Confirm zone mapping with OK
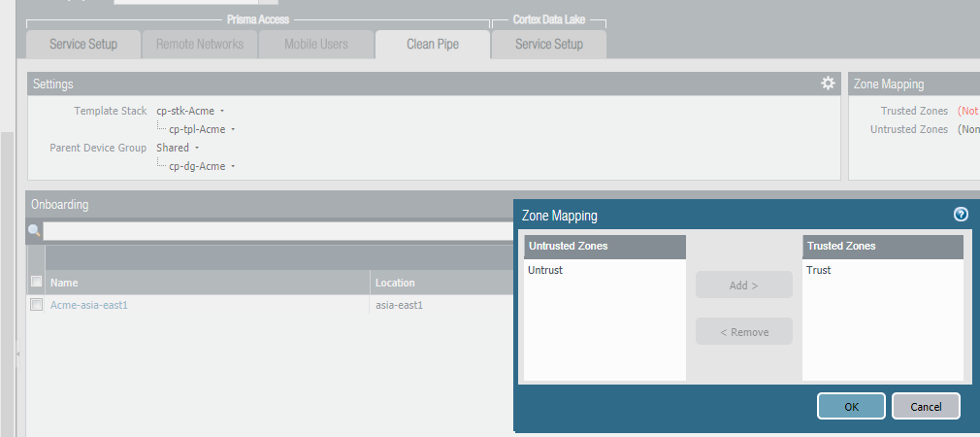 (x=851, y=406)
